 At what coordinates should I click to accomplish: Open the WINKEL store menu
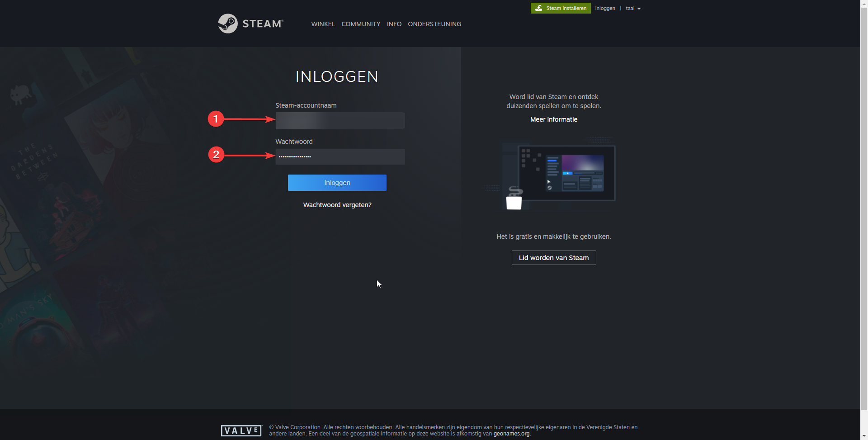click(x=323, y=24)
